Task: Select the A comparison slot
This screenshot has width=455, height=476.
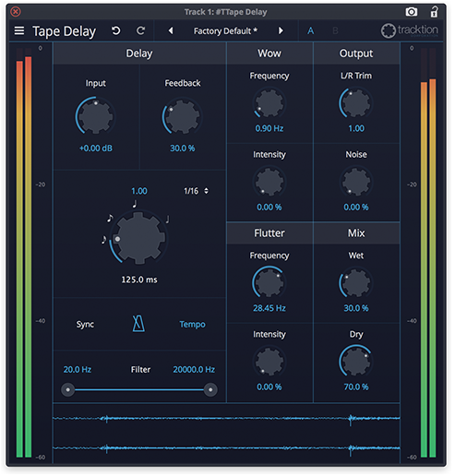Action: tap(311, 30)
